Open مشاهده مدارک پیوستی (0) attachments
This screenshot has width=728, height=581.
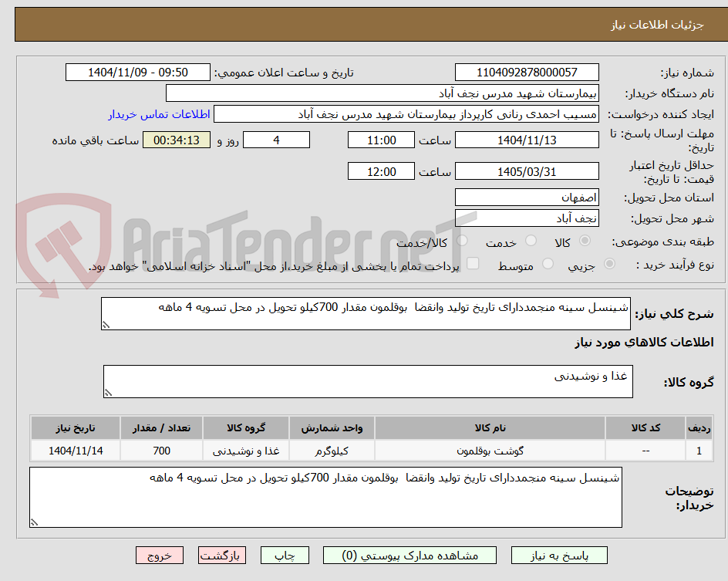pyautogui.click(x=410, y=556)
